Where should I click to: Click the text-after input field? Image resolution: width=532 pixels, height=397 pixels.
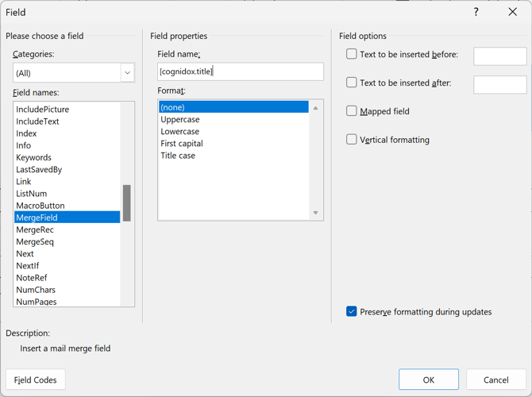click(x=499, y=84)
